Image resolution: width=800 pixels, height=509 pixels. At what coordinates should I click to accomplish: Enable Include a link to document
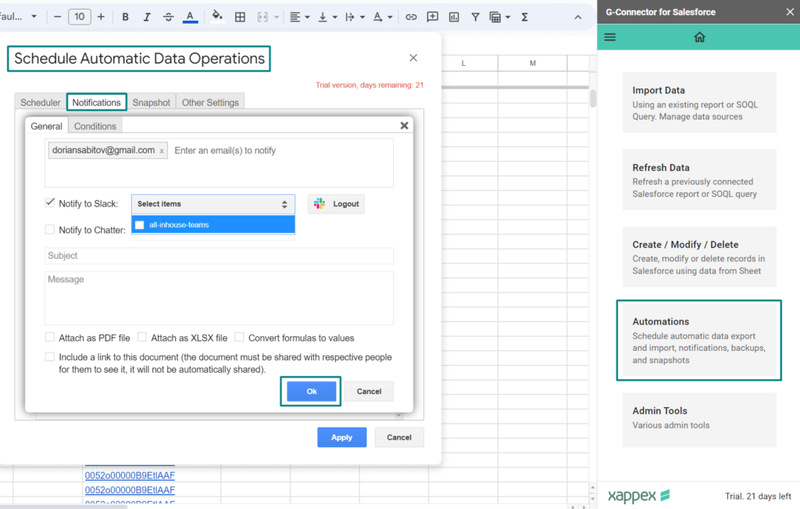coord(49,357)
